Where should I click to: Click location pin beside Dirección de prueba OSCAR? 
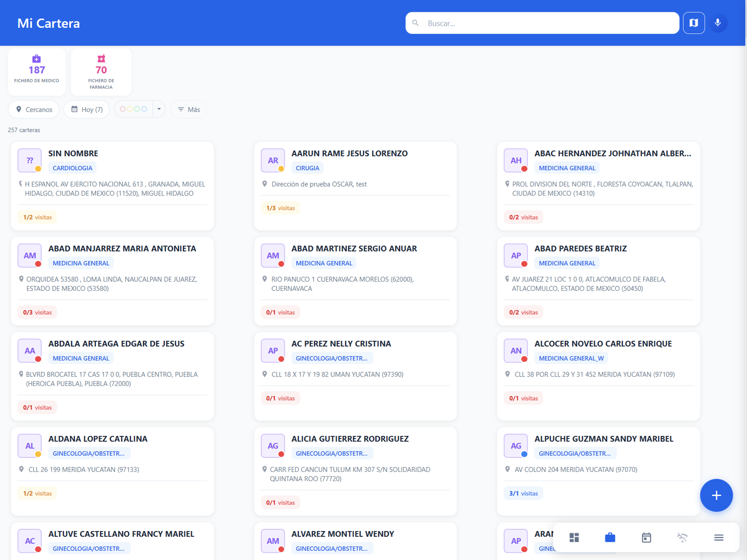[x=265, y=184]
